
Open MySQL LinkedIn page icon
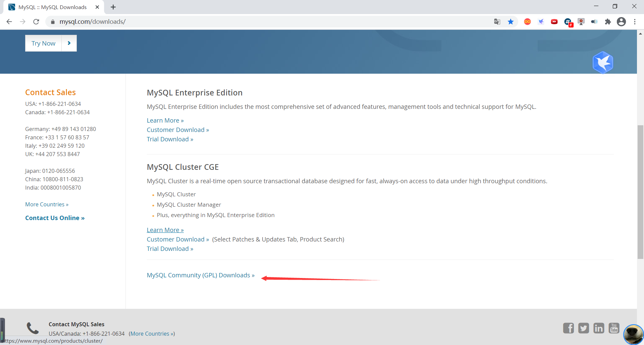tap(599, 328)
